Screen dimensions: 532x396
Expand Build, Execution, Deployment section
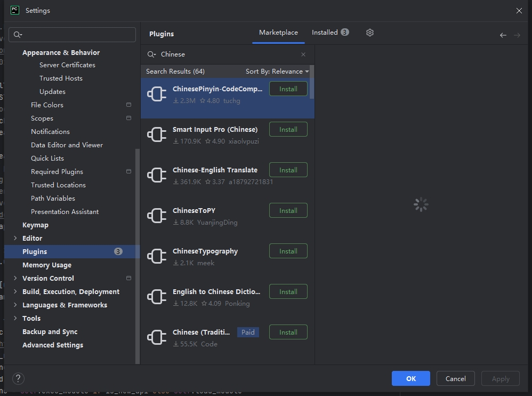[x=15, y=291]
